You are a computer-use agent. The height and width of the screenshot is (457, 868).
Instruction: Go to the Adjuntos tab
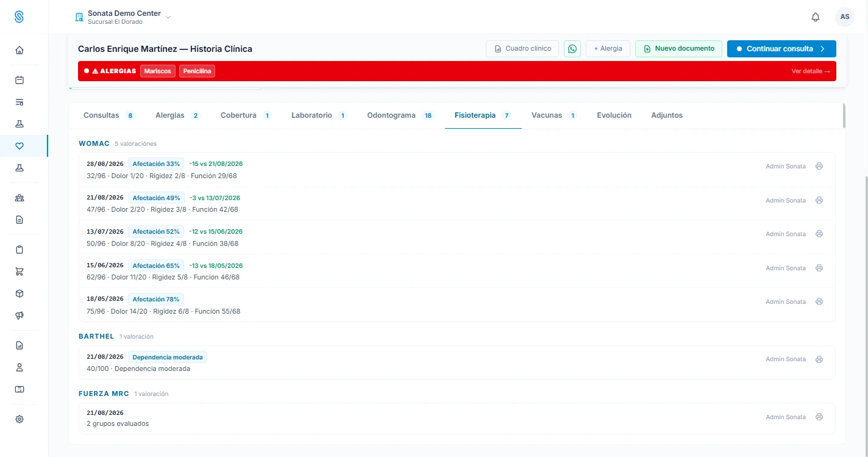click(667, 115)
